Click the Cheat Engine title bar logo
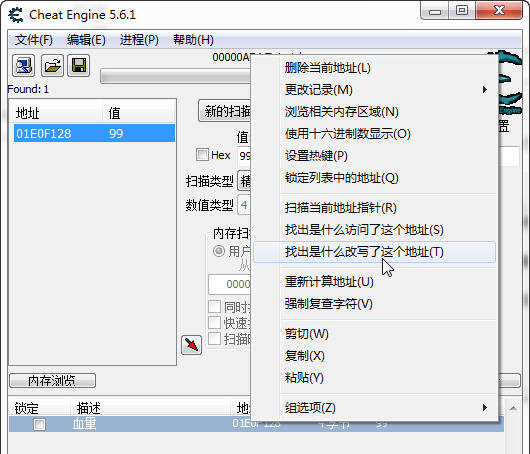 tap(16, 15)
